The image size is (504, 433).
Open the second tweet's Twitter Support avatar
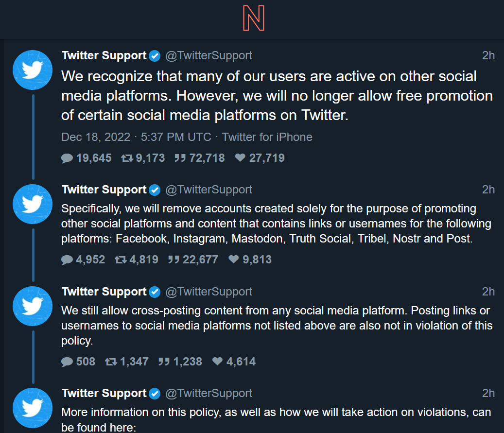pyautogui.click(x=32, y=204)
